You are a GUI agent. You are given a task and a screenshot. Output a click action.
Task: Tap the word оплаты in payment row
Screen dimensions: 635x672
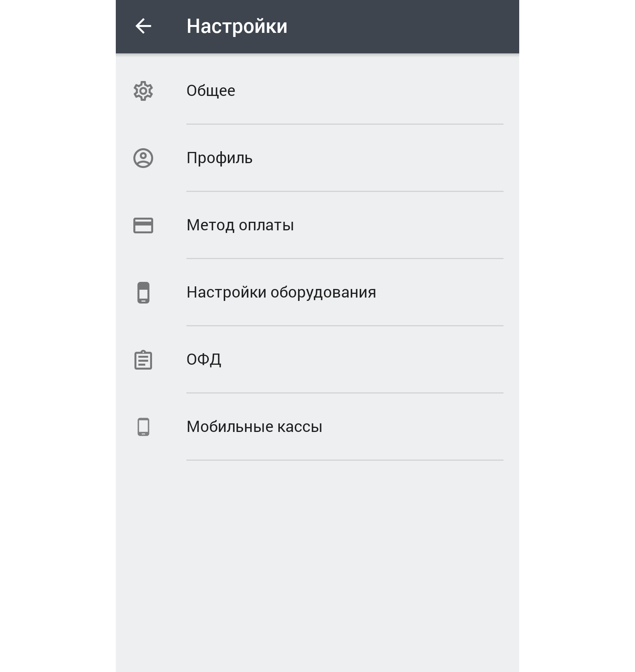click(266, 226)
